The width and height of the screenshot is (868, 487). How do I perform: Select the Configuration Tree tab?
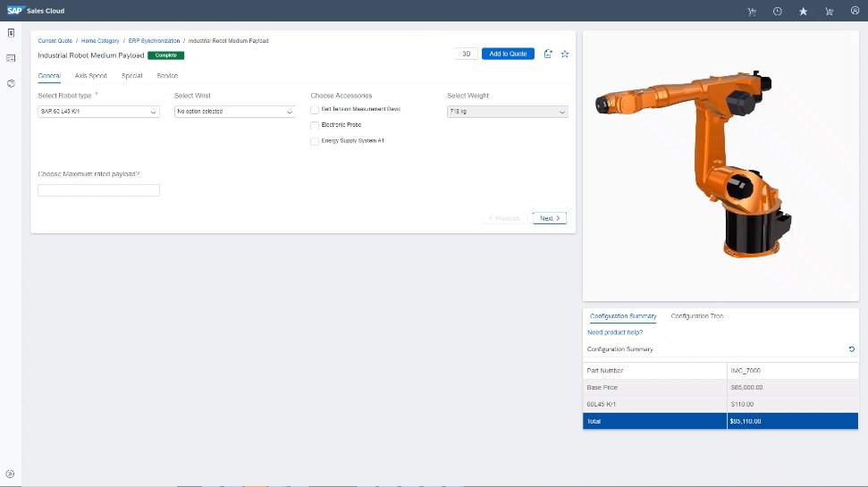[697, 316]
